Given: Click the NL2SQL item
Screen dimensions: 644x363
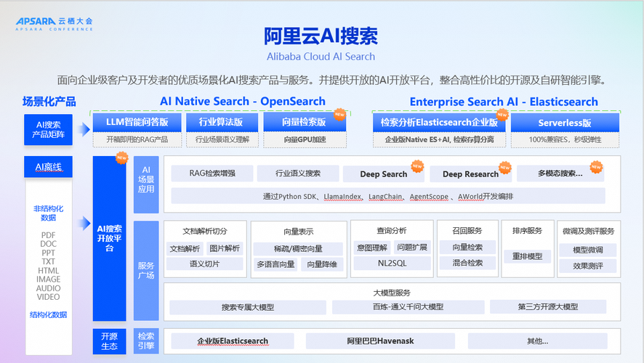Looking at the screenshot, I should pyautogui.click(x=392, y=264).
